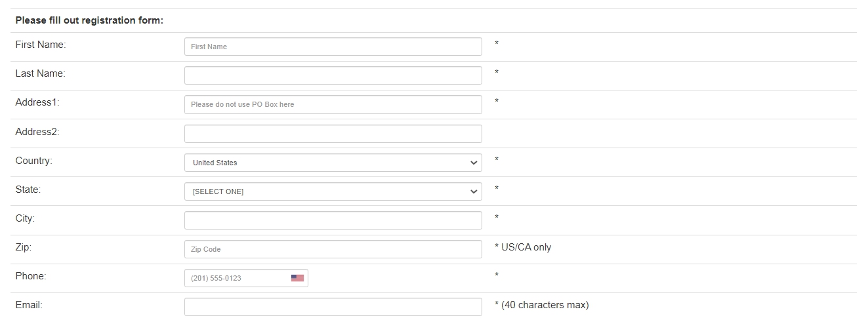Click into the Last Name text box
This screenshot has height=320, width=868.
click(333, 75)
